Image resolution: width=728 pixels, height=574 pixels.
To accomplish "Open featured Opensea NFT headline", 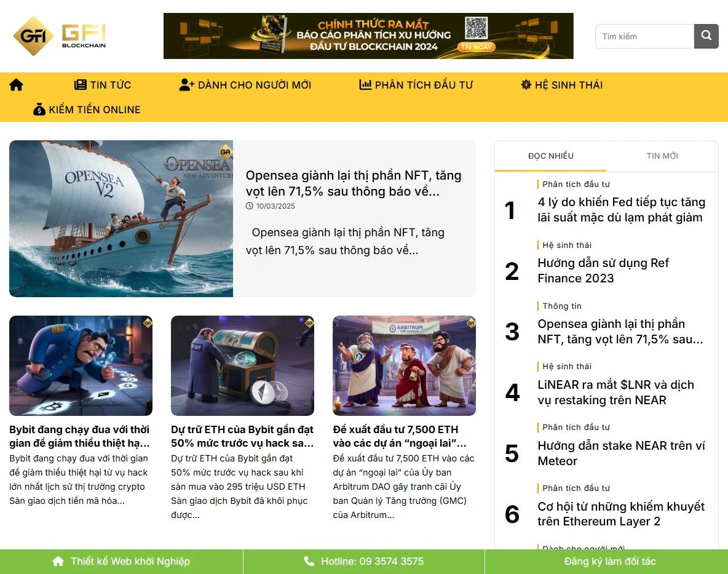I will coord(354,183).
